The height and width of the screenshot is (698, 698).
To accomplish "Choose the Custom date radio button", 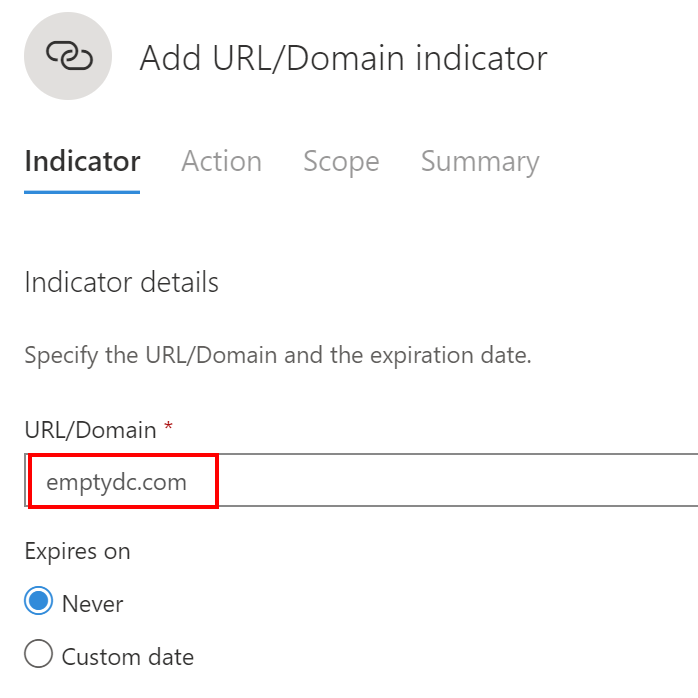I will click(x=38, y=656).
